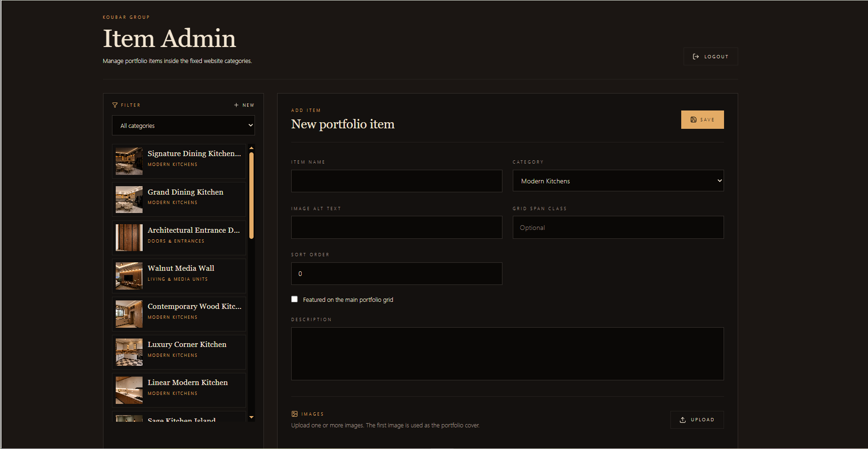
Task: Focus the Image Alt Text field
Action: point(397,228)
